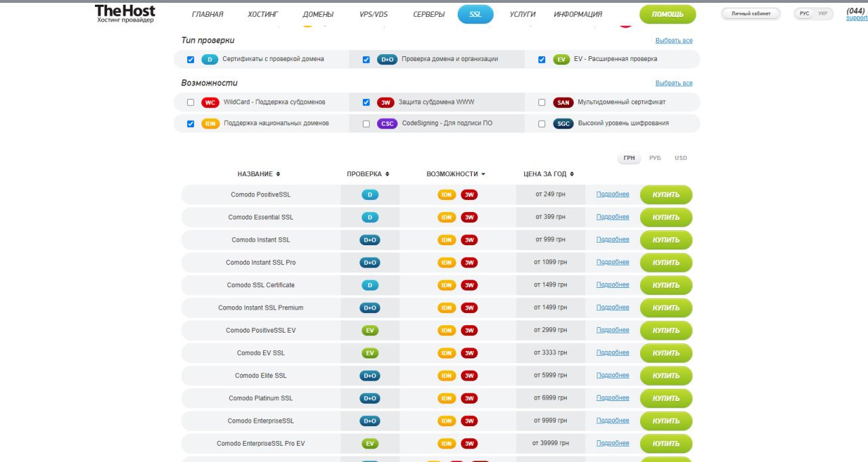Screen dimensions: 868x462
Task: Uncheck domain validation certificates checkbox
Action: (x=191, y=60)
